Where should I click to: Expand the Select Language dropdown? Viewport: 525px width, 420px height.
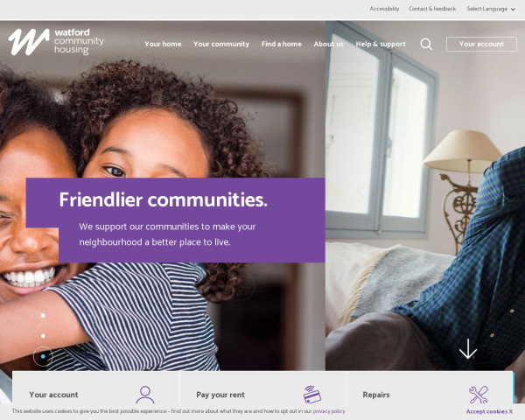click(491, 9)
